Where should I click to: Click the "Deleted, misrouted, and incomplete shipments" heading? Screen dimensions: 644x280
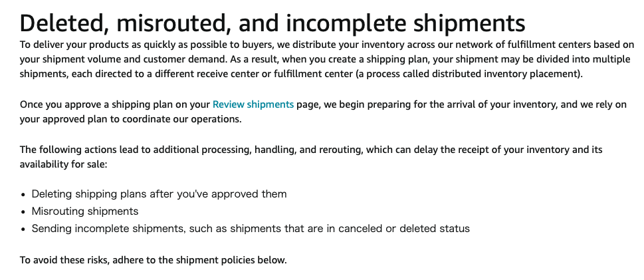pos(272,23)
